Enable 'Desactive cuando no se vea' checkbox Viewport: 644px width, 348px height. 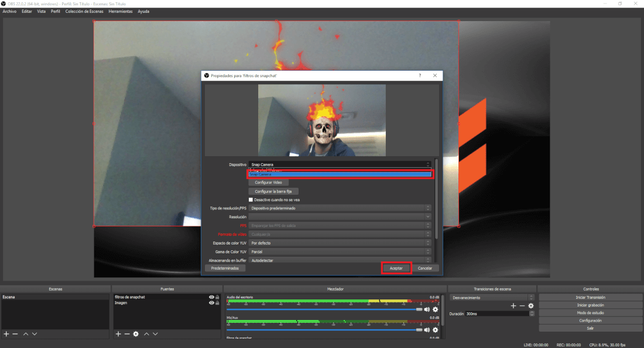(251, 200)
